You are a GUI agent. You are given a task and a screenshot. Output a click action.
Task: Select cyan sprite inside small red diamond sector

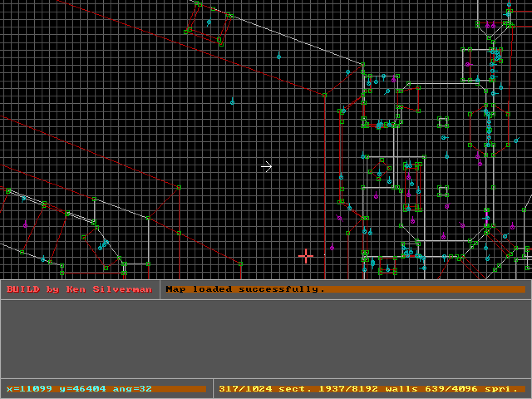pos(379,174)
